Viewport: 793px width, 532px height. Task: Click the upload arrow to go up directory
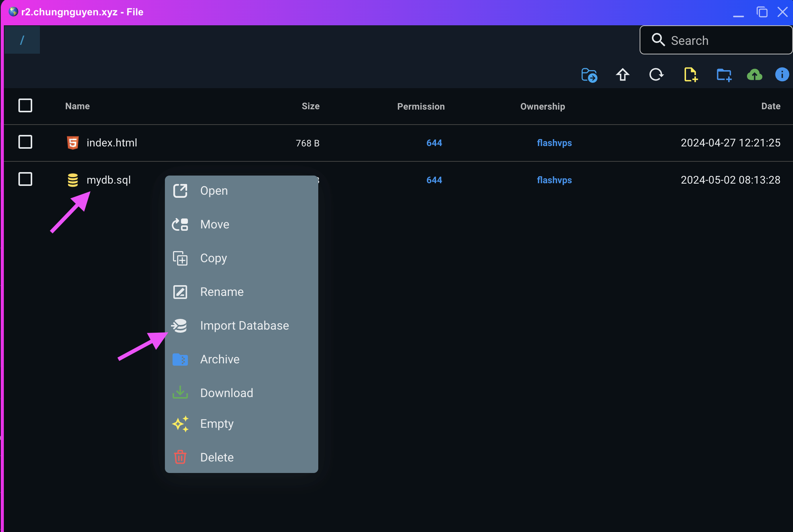(622, 75)
